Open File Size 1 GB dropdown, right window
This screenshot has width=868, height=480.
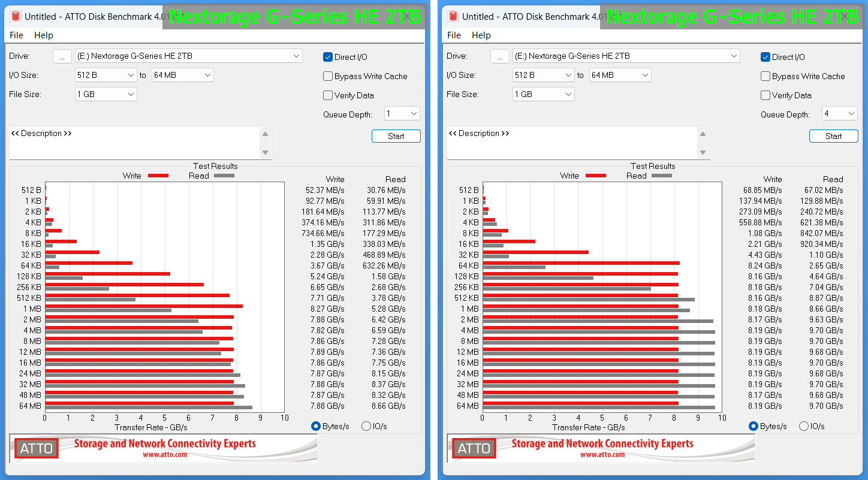[x=544, y=95]
